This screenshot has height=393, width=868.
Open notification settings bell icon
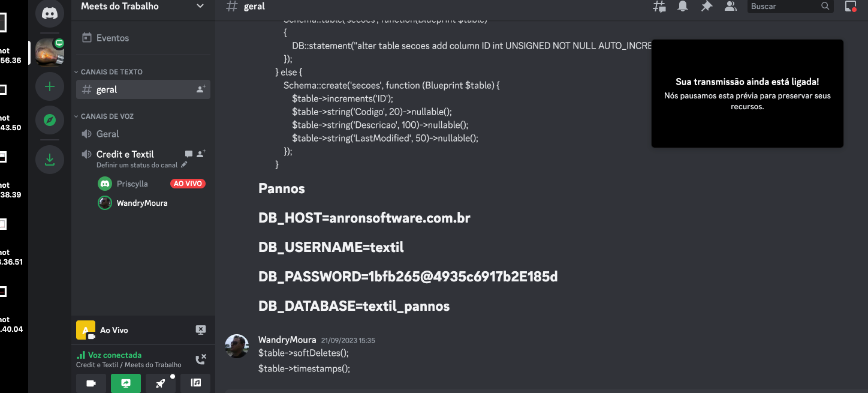tap(683, 7)
